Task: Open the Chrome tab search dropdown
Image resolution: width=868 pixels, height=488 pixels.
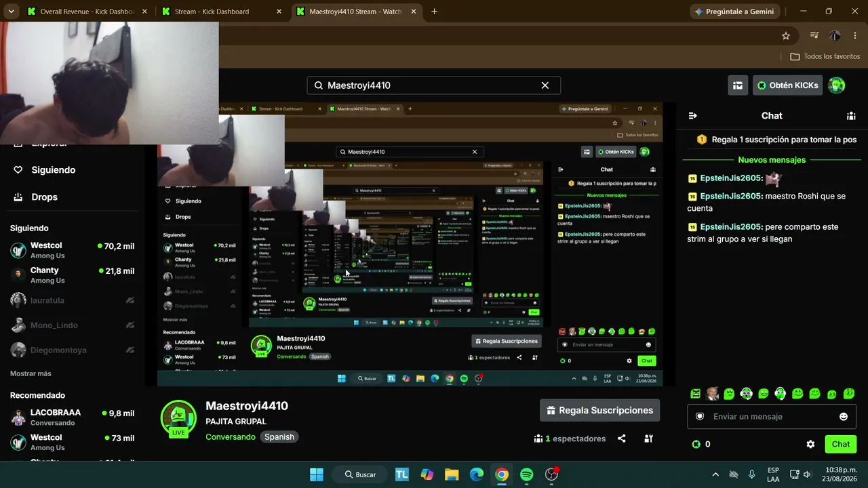Action: tap(12, 12)
